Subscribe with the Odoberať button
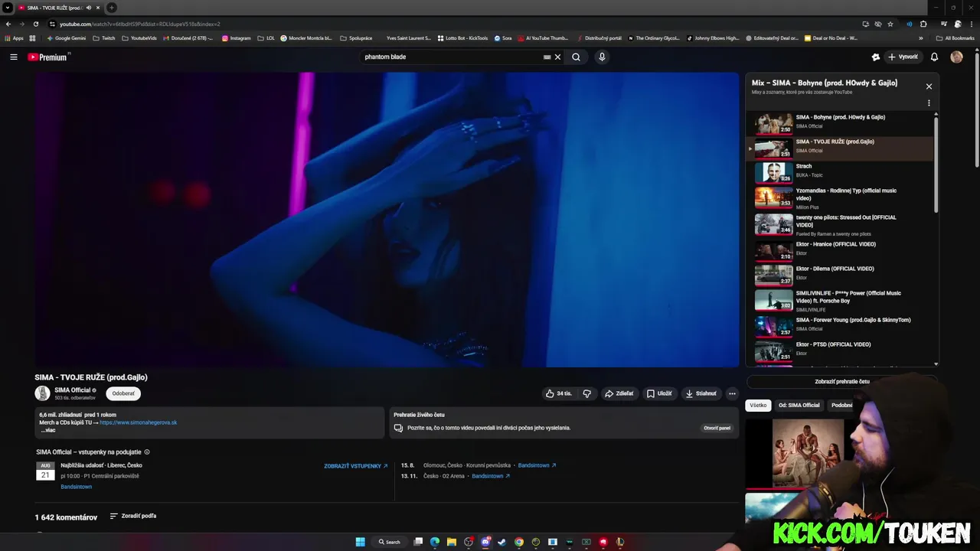980x551 pixels. point(123,393)
